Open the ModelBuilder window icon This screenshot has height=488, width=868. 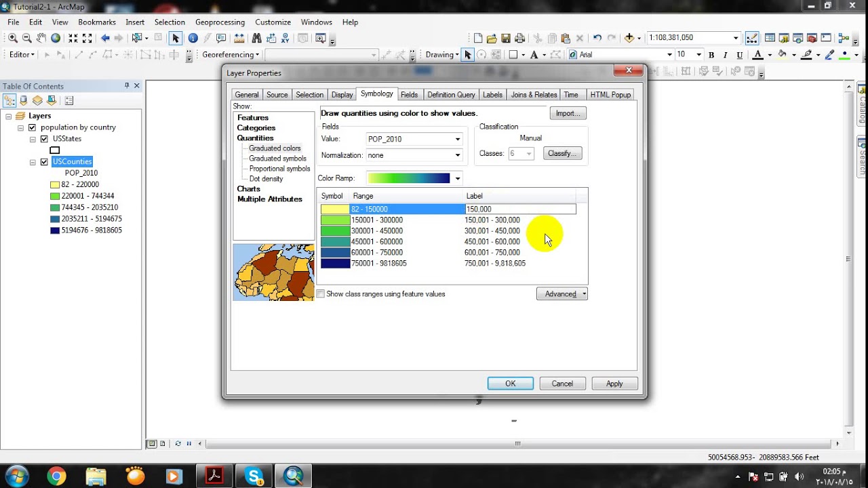pyautogui.click(x=844, y=38)
